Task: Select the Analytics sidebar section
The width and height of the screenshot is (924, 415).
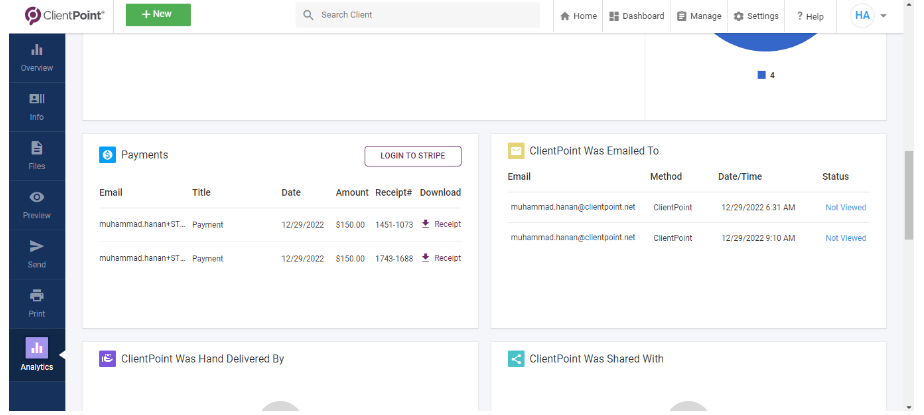Action: (x=37, y=354)
